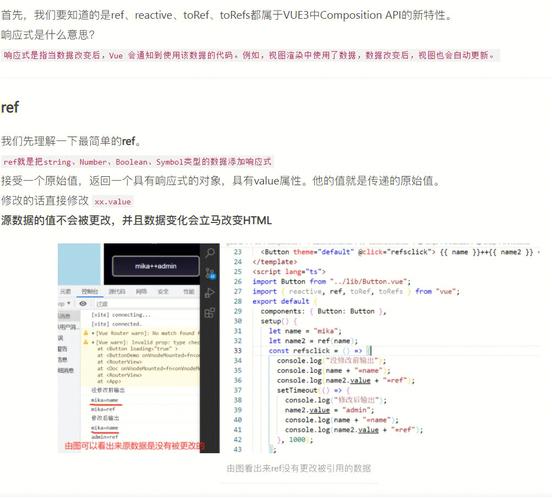Click the VS Code Search magnifier icon

pos(210,253)
